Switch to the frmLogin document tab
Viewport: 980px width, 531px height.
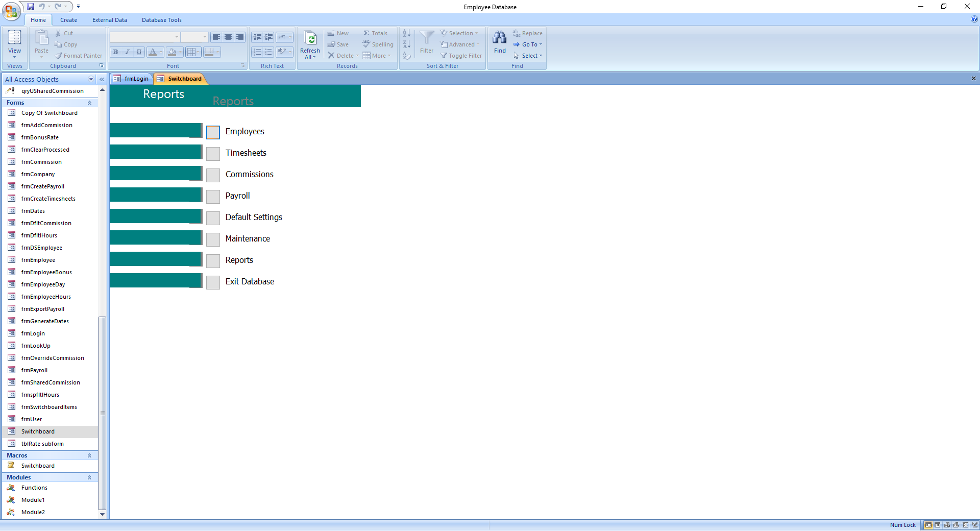(x=132, y=79)
